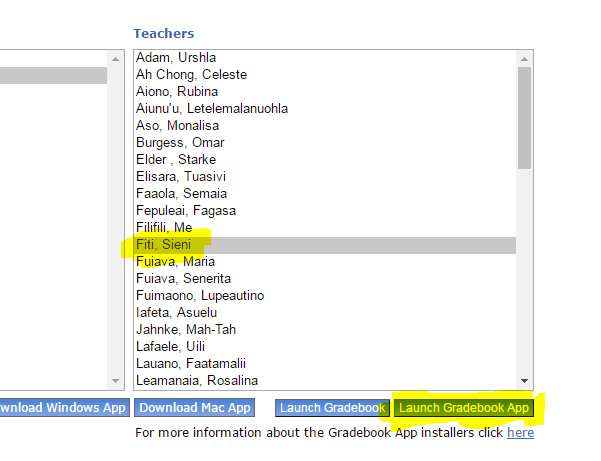
Task: Click Teachers list scroll up arrow
Action: point(524,59)
